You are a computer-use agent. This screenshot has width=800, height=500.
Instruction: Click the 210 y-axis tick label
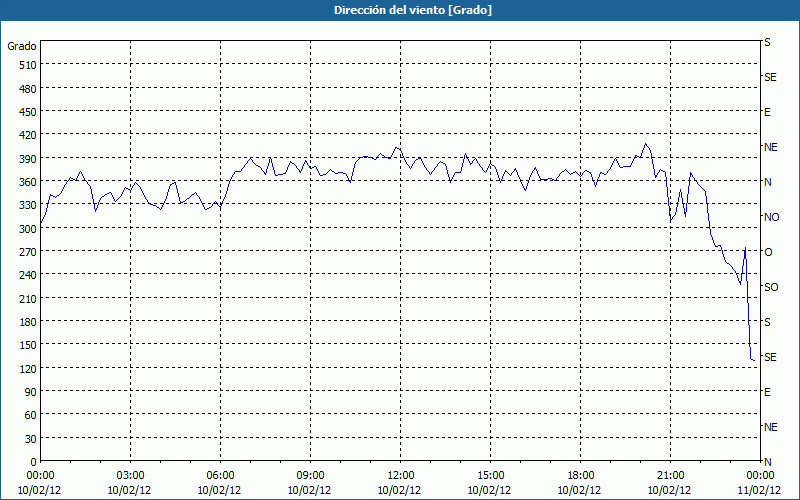point(28,298)
